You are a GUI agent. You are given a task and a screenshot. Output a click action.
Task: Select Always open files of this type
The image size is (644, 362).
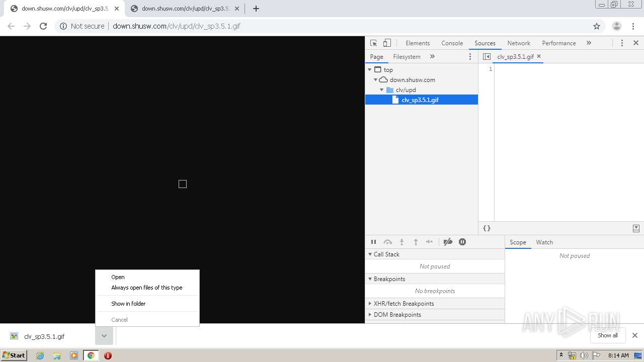click(147, 288)
